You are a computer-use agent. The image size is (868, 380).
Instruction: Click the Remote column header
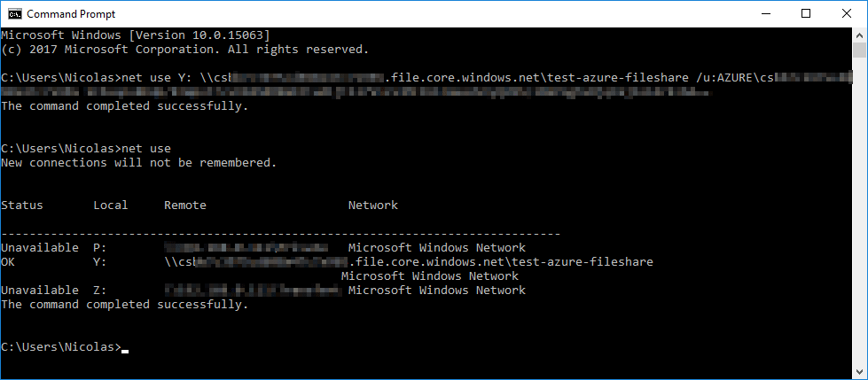(x=185, y=206)
